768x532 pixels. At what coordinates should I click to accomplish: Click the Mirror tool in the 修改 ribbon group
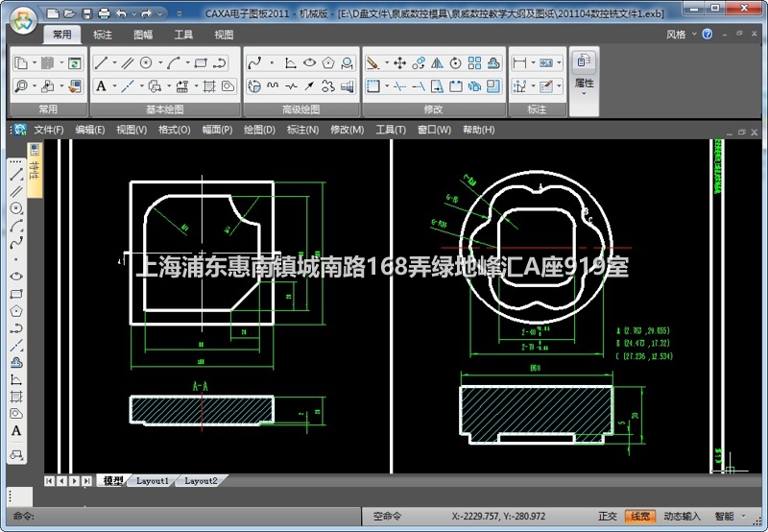pyautogui.click(x=437, y=63)
